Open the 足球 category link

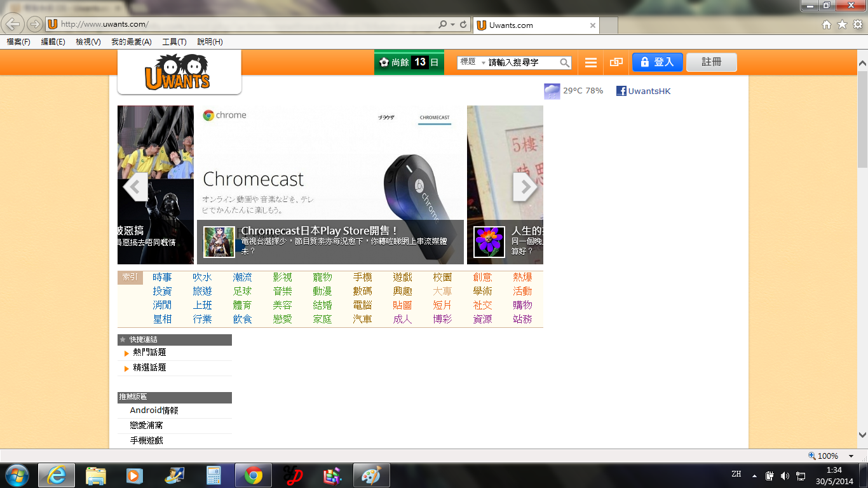242,291
